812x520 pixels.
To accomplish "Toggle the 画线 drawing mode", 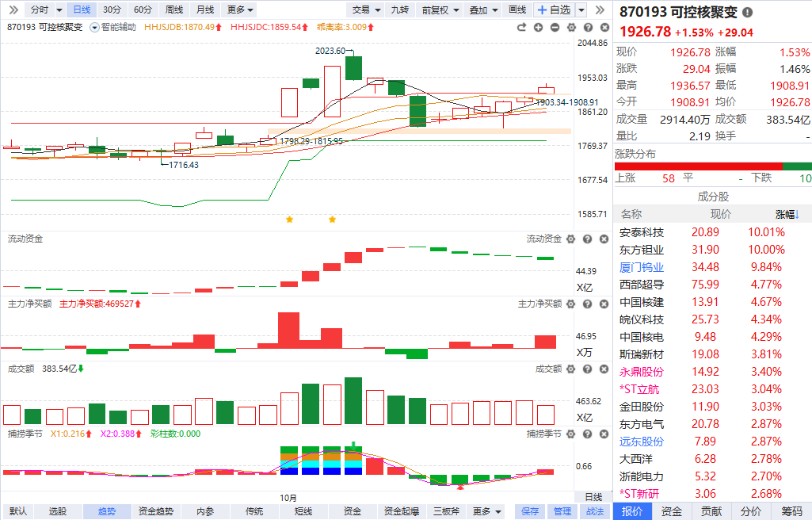I will (517, 10).
